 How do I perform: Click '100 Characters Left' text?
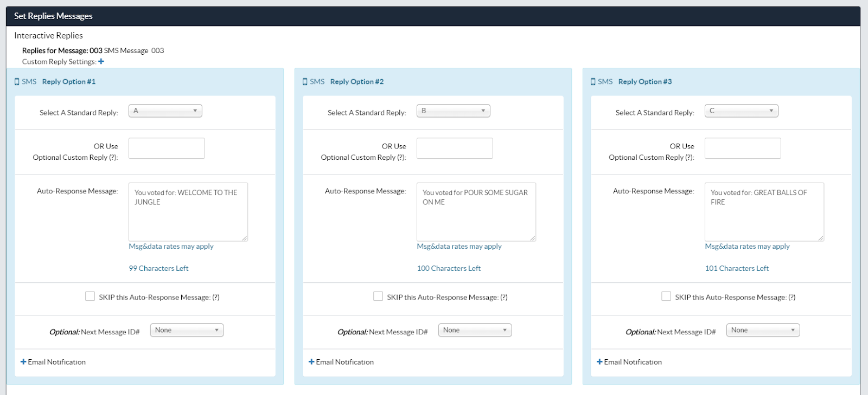(x=449, y=268)
